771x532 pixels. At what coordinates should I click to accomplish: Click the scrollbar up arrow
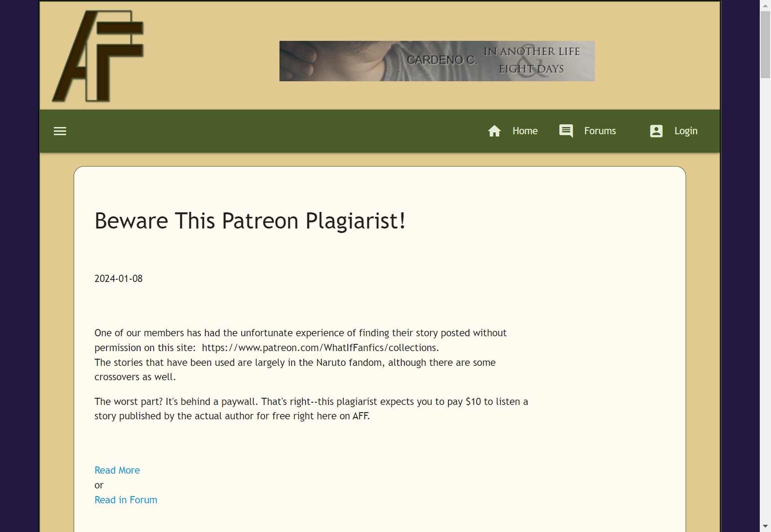tap(765, 5)
